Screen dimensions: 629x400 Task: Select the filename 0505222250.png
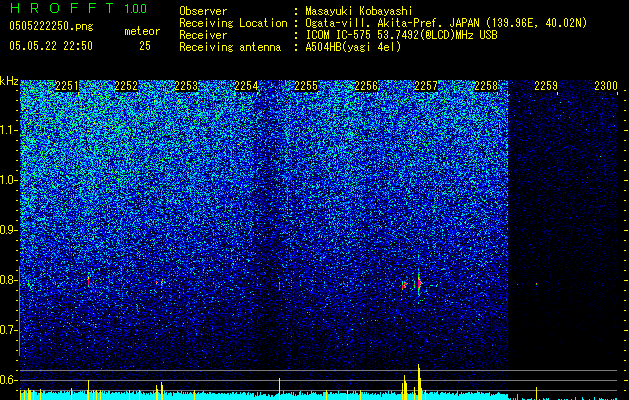pos(51,26)
